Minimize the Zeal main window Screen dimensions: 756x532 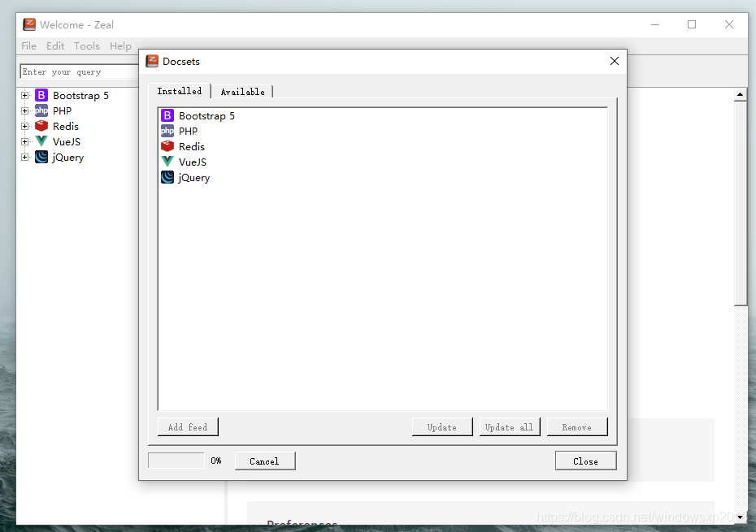(x=655, y=24)
